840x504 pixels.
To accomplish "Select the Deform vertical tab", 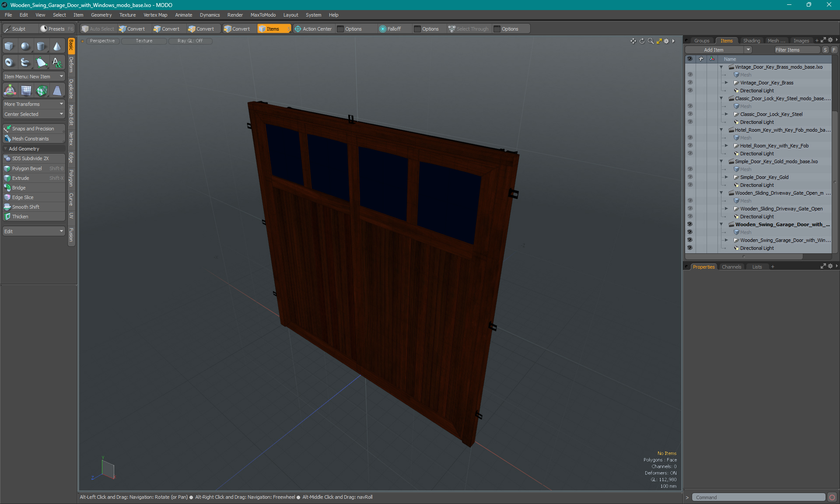I will coord(71,65).
